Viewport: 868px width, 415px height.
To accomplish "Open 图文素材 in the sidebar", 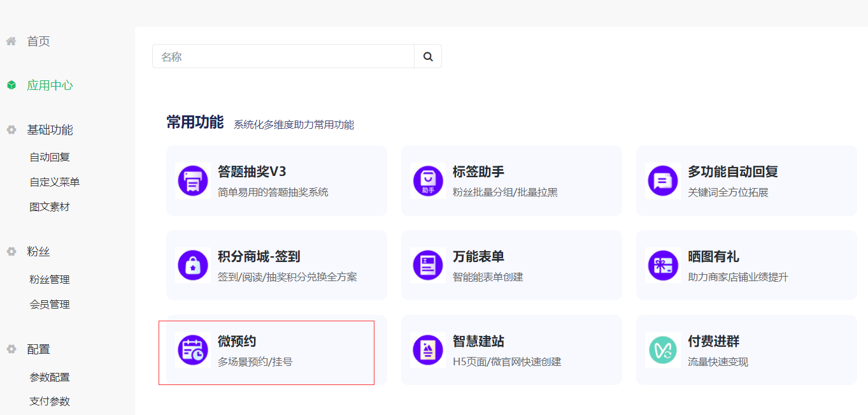I will pyautogui.click(x=50, y=207).
